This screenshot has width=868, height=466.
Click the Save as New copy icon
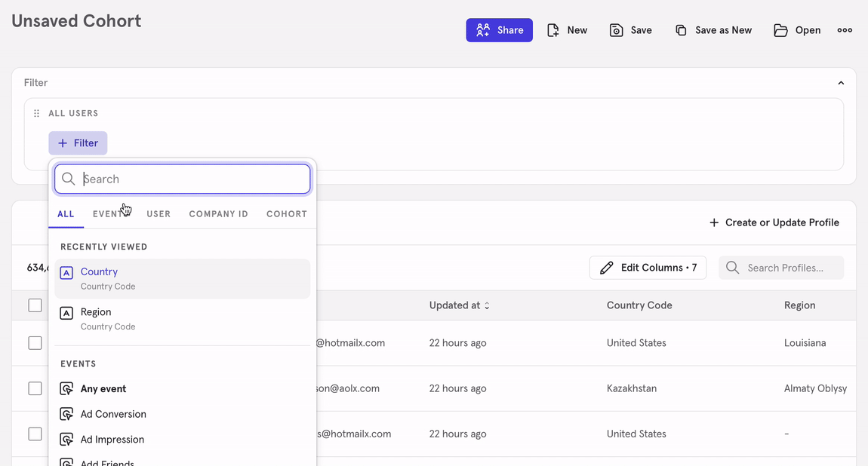pyautogui.click(x=681, y=30)
